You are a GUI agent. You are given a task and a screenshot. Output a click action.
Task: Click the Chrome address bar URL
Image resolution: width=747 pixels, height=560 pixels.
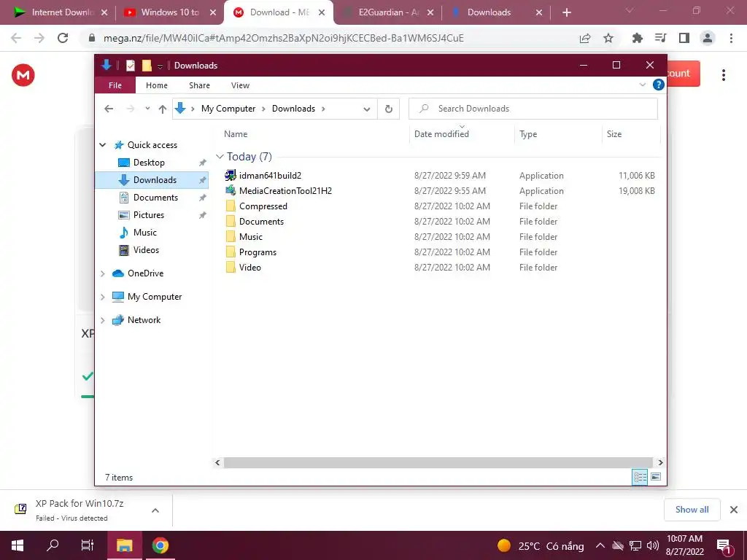284,38
